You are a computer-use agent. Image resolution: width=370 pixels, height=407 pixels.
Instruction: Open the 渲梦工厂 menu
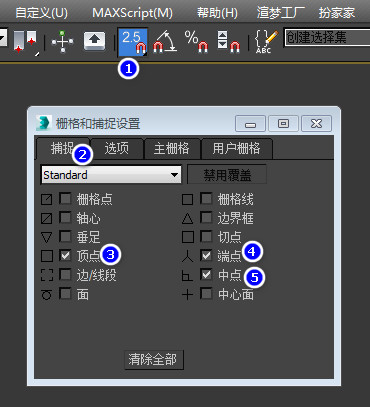coord(281,13)
